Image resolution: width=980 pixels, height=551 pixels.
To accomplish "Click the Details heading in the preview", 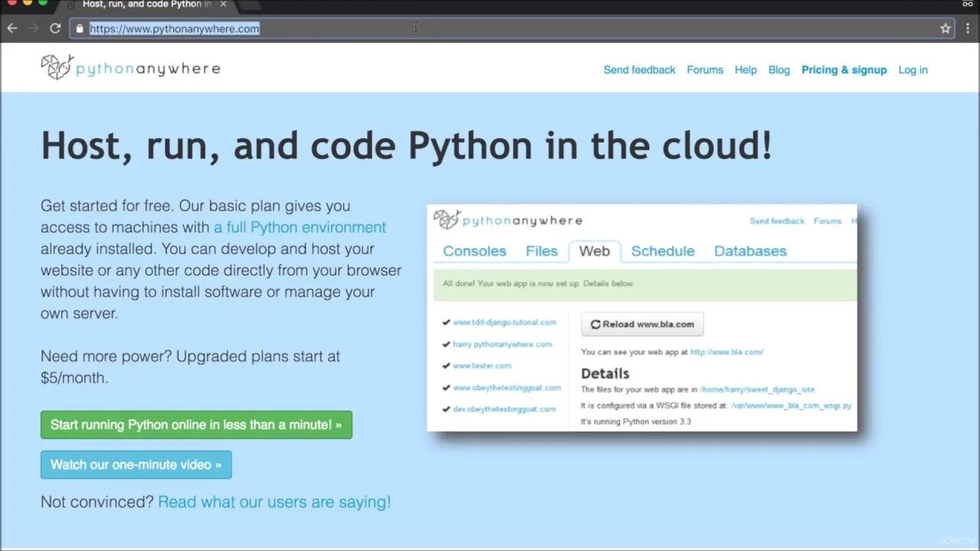I will coord(605,373).
